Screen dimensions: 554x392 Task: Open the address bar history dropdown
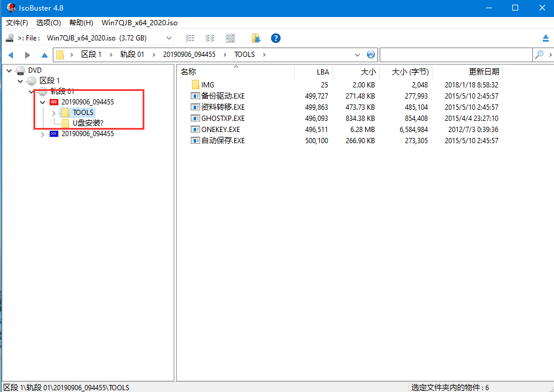[x=357, y=55]
